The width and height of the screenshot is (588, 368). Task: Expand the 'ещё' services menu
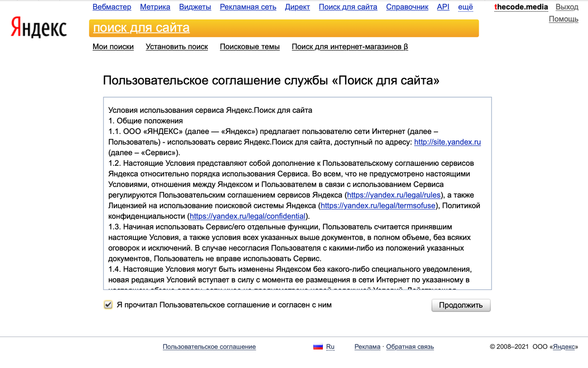465,7
